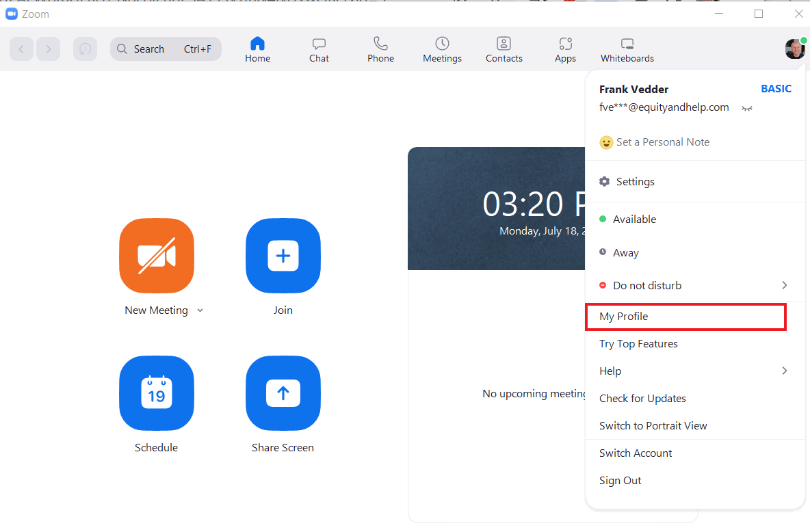Open My Profile menu item

686,317
